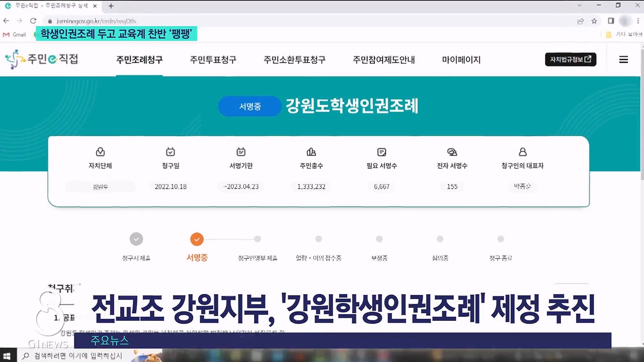Open the 기타 북마크 bookmarks folder
644x362 pixels.
(624, 35)
